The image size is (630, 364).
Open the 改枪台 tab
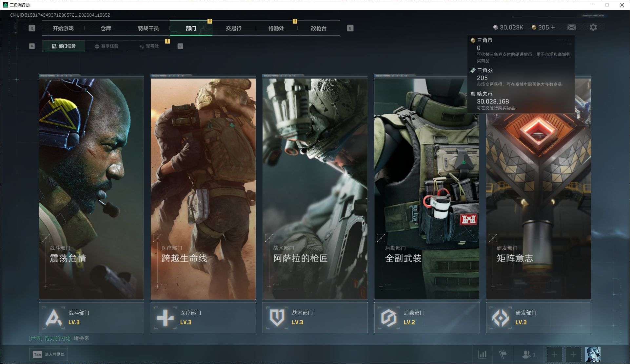(x=319, y=28)
